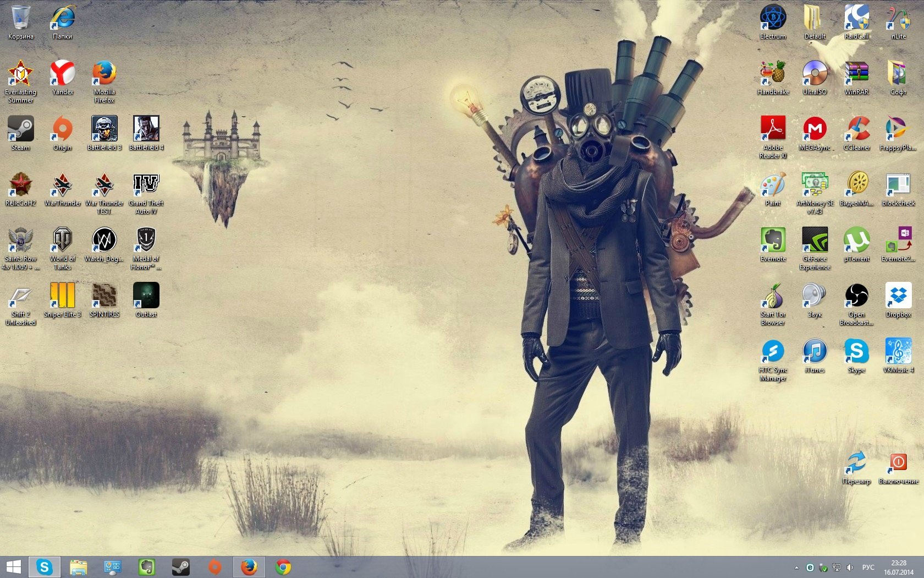Viewport: 924px width, 578px height.
Task: Switch the РУС input language indicator
Action: 868,568
